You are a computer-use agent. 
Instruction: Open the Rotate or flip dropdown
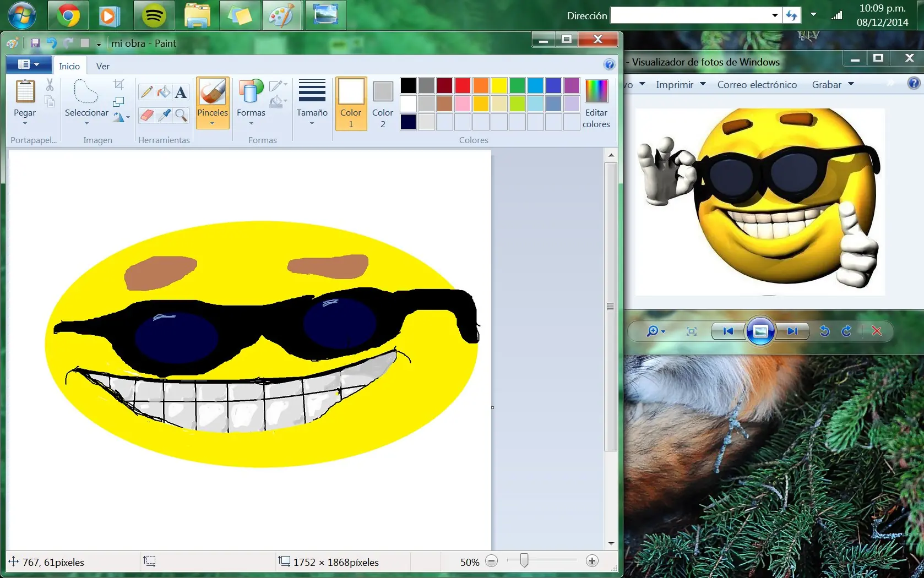(x=122, y=117)
